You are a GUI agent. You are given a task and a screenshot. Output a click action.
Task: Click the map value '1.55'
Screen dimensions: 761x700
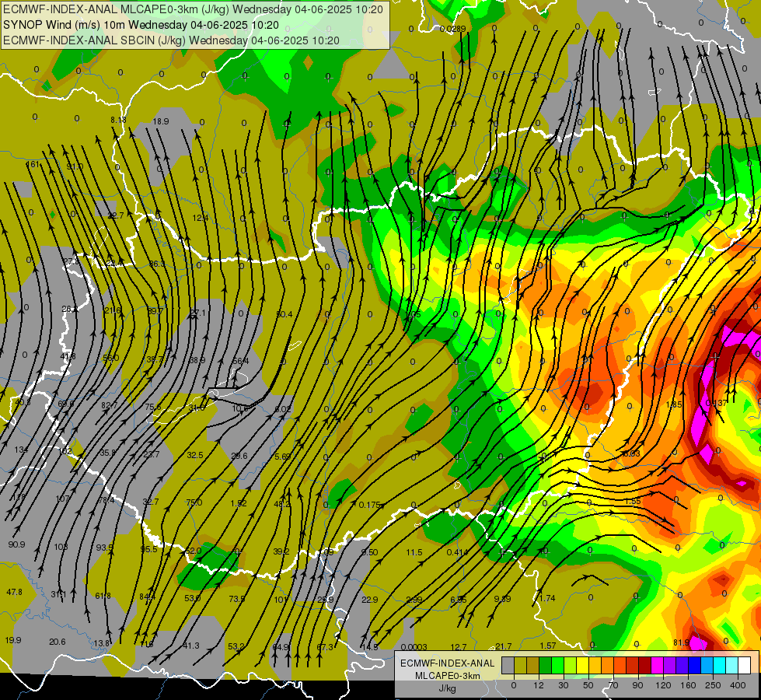(633, 501)
